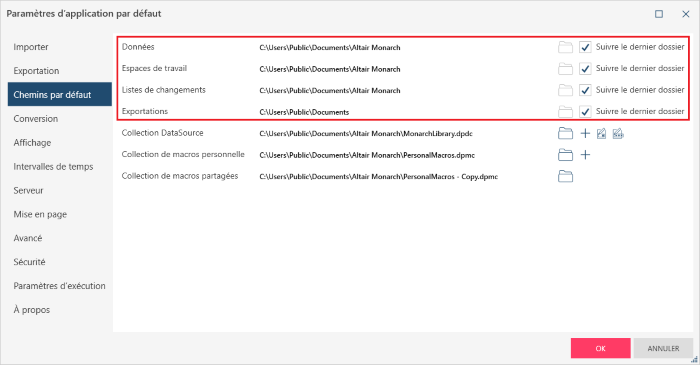Screen dimensions: 700x365
Task: Click the Collection de macros personnelle label
Action: coord(183,154)
